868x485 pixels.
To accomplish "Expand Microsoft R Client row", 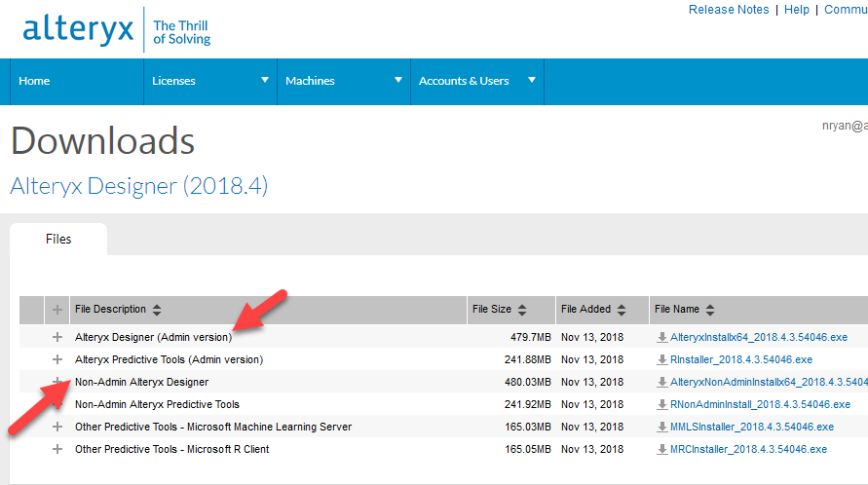I will [x=57, y=449].
